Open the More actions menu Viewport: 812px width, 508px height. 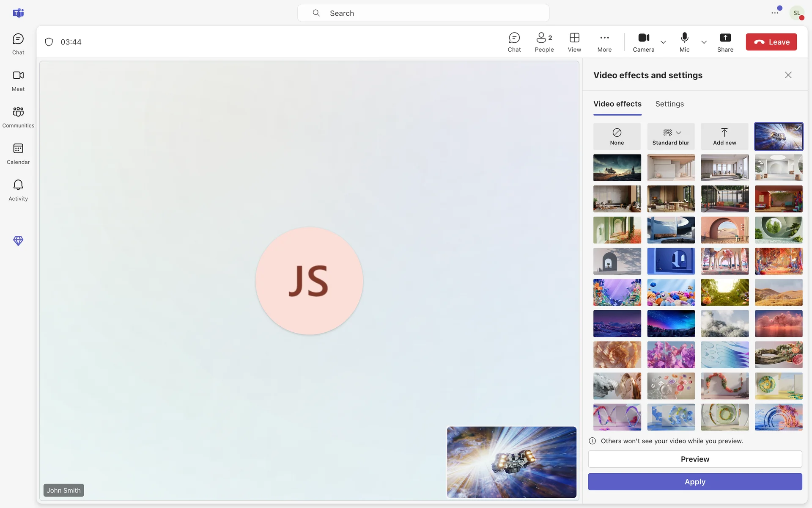point(604,42)
